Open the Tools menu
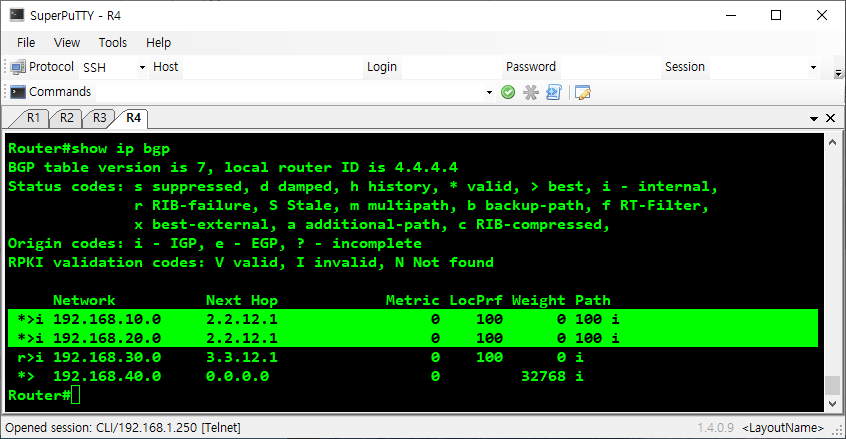 [x=113, y=43]
